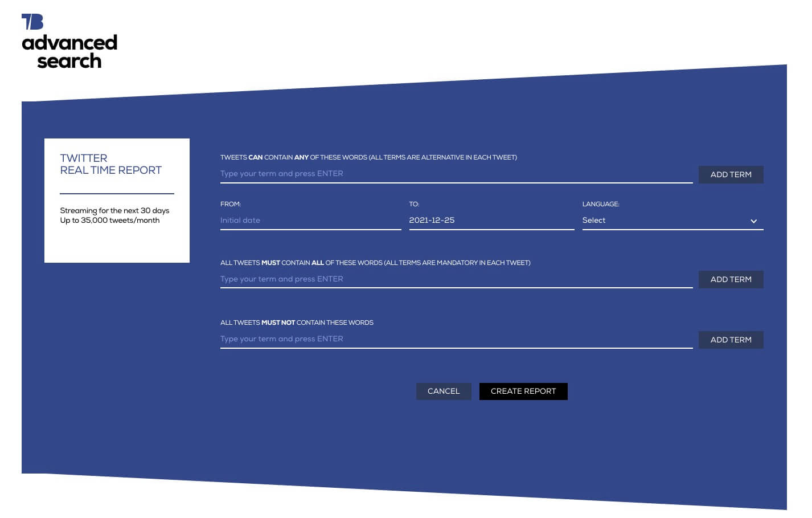Screen dimensions: 812x518
Task: Click the Streaming for next 30 days text
Action: click(x=114, y=211)
